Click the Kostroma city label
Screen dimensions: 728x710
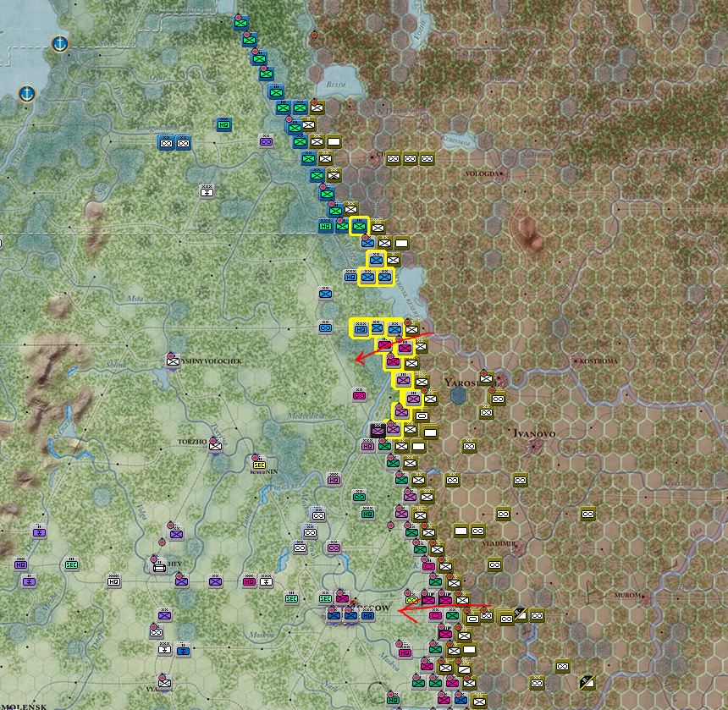[x=599, y=361]
